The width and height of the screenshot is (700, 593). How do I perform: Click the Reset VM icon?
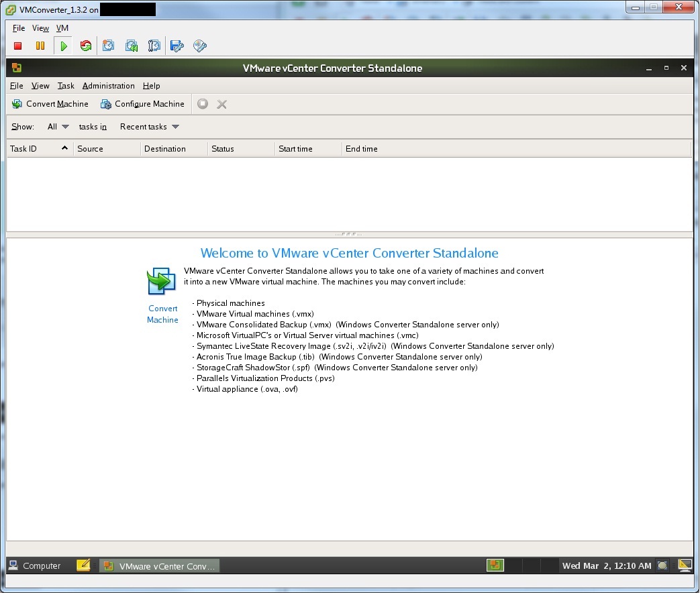click(x=85, y=46)
